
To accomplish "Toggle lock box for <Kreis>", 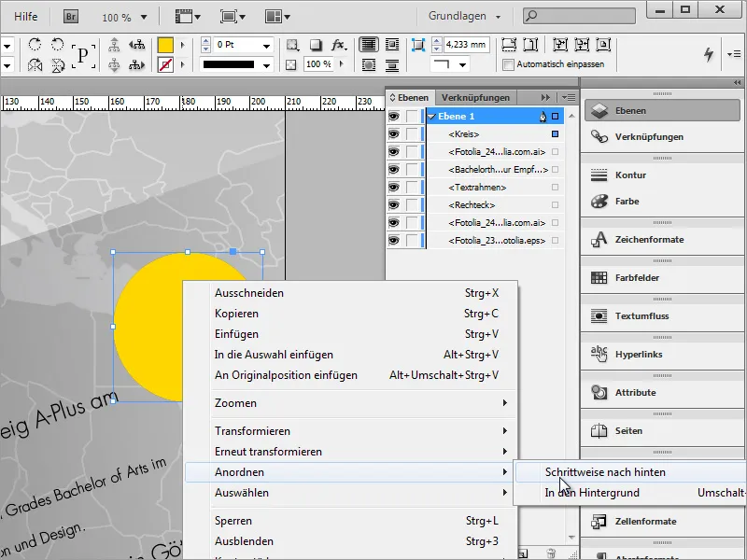I will coord(411,134).
